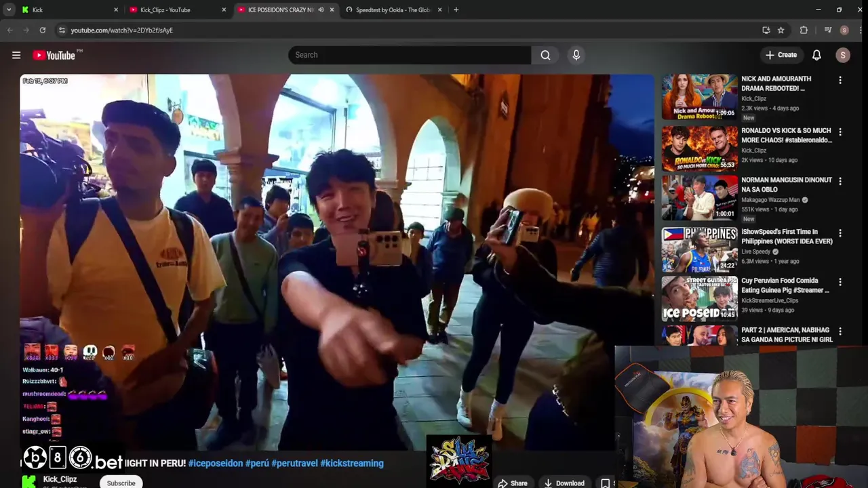Close the Speedtest by Ookla tab
The image size is (868, 488).
(439, 9)
